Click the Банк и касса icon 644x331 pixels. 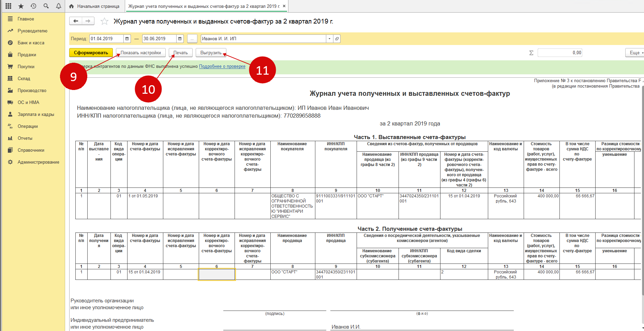pyautogui.click(x=10, y=43)
